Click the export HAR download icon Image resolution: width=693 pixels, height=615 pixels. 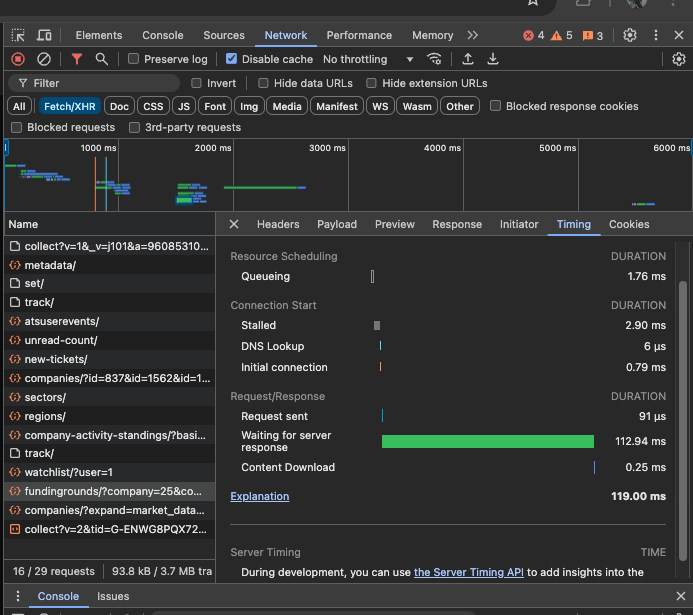click(492, 59)
